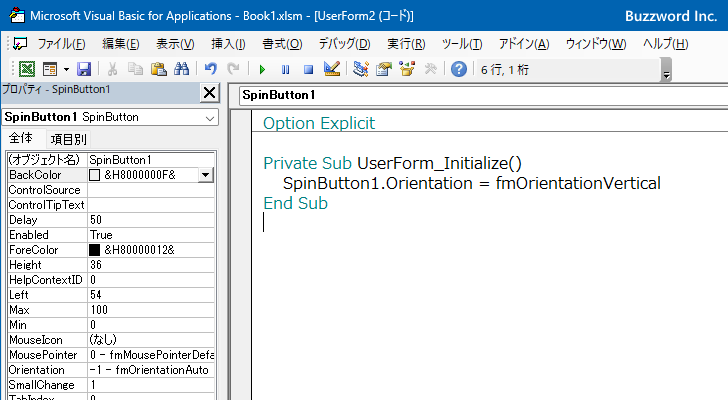
Task: Click code window control menu icon
Action: point(20,44)
